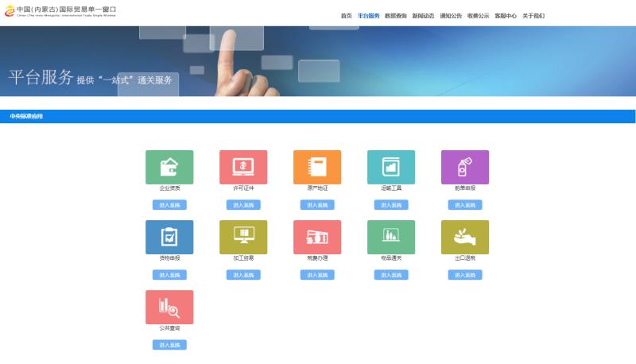
Task: Click the 加工贸易 monitor icon
Action: coord(243,237)
